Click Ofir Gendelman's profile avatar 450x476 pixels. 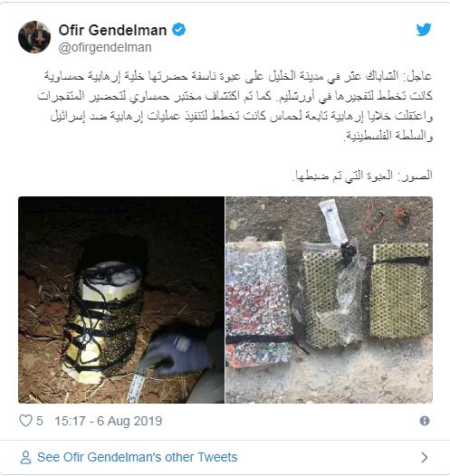coord(34,37)
